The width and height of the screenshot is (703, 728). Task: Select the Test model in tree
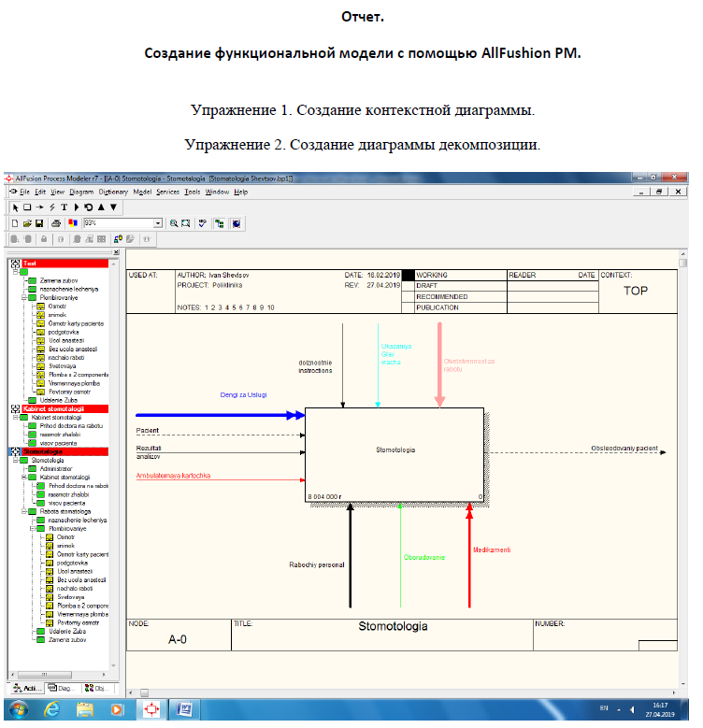[x=65, y=264]
